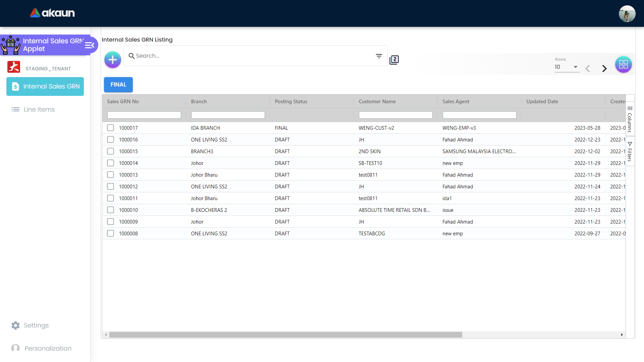Expand the Filters side panel
Viewport: 644px width, 362px height.
point(630,152)
